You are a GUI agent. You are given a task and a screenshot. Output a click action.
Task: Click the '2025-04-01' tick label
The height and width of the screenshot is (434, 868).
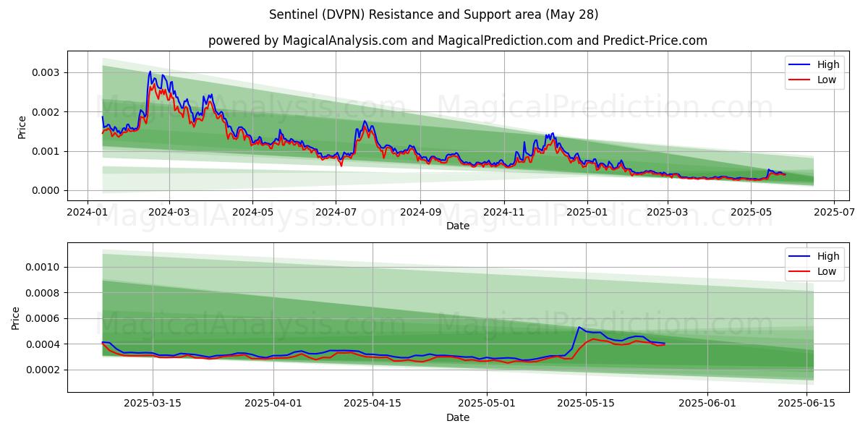273,404
